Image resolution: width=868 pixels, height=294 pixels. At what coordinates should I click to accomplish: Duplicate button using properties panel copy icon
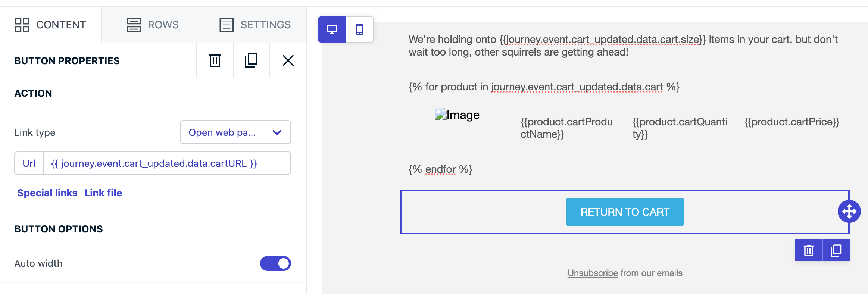pos(251,60)
